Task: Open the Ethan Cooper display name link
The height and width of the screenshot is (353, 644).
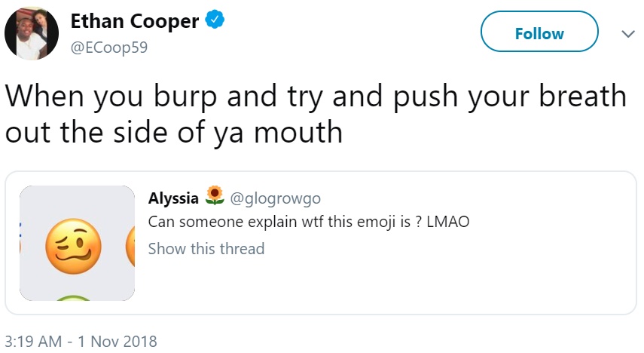Action: (x=135, y=21)
